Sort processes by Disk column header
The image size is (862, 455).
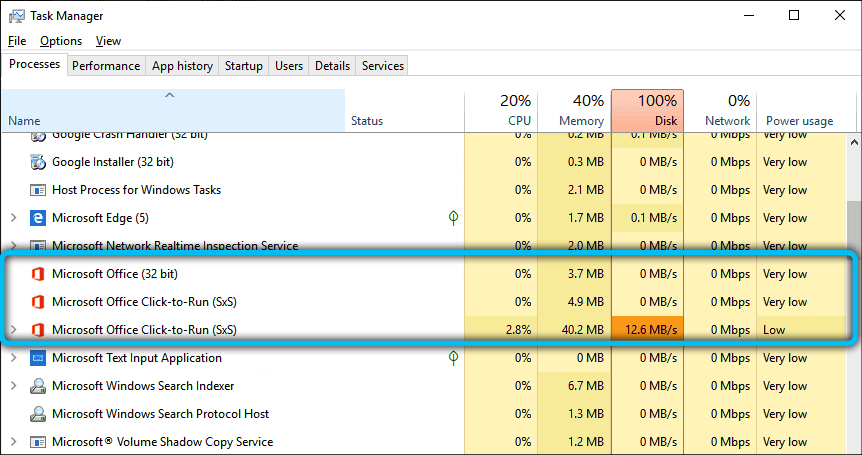646,110
